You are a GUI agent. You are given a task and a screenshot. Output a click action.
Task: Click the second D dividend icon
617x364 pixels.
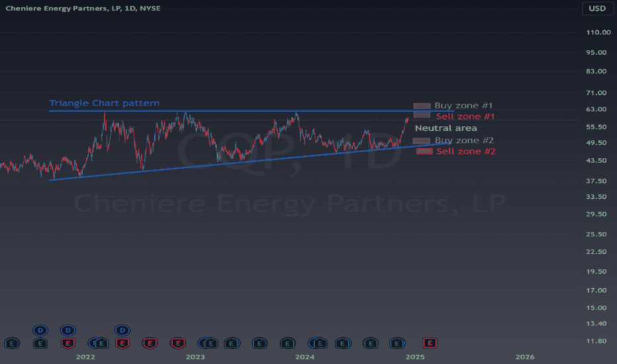(x=68, y=330)
